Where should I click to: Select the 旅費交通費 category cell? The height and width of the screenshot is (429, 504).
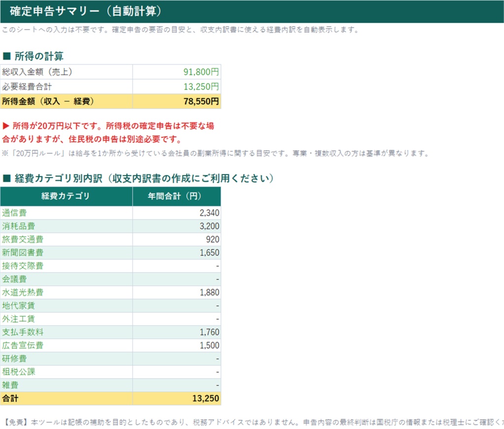click(x=66, y=239)
